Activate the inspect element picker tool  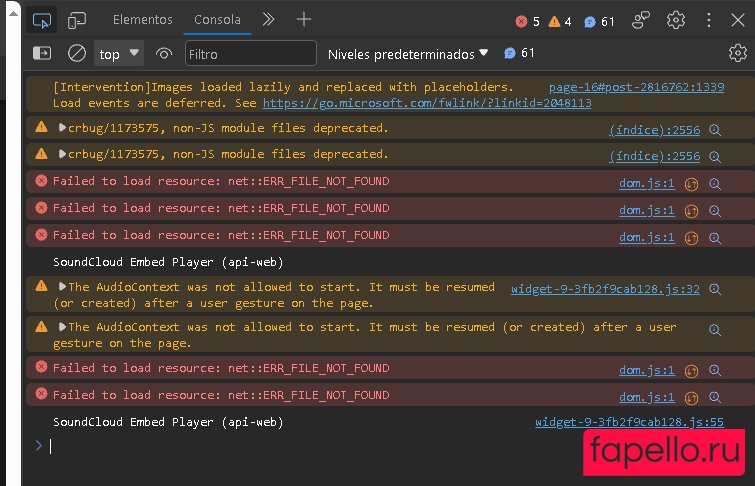42,20
